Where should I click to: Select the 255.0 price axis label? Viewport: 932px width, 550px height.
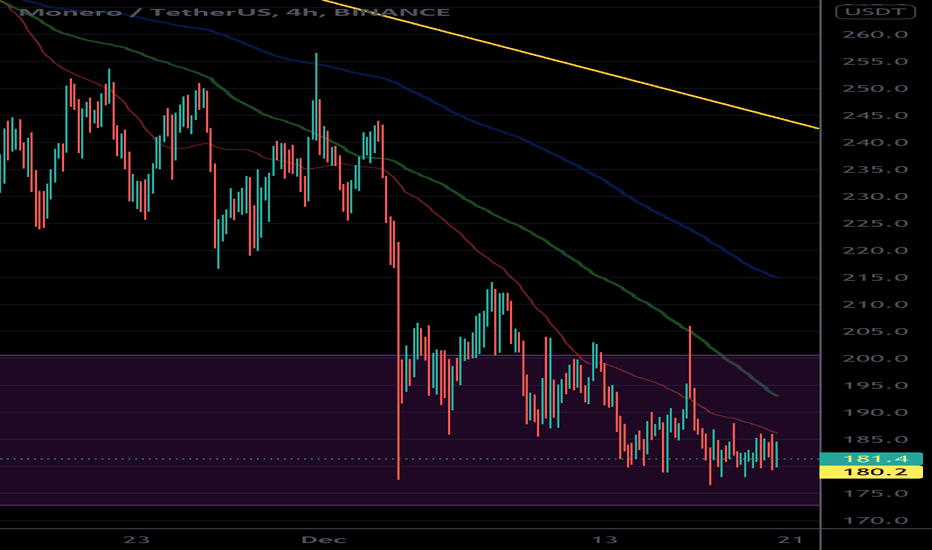875,62
